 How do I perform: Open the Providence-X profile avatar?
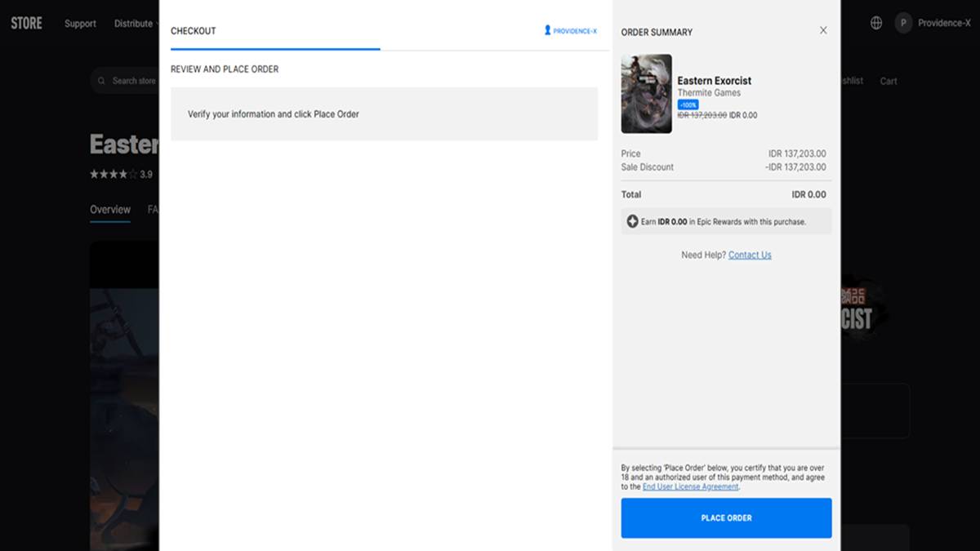pos(903,23)
